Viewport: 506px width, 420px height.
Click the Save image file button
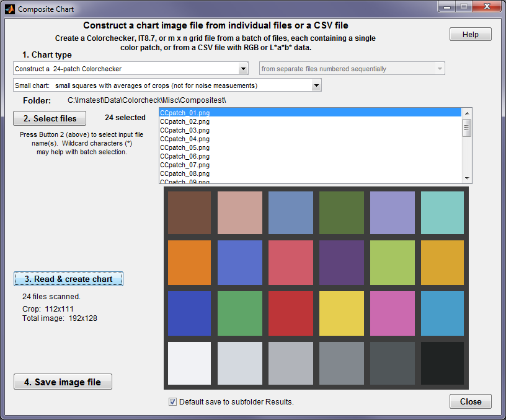pyautogui.click(x=63, y=382)
